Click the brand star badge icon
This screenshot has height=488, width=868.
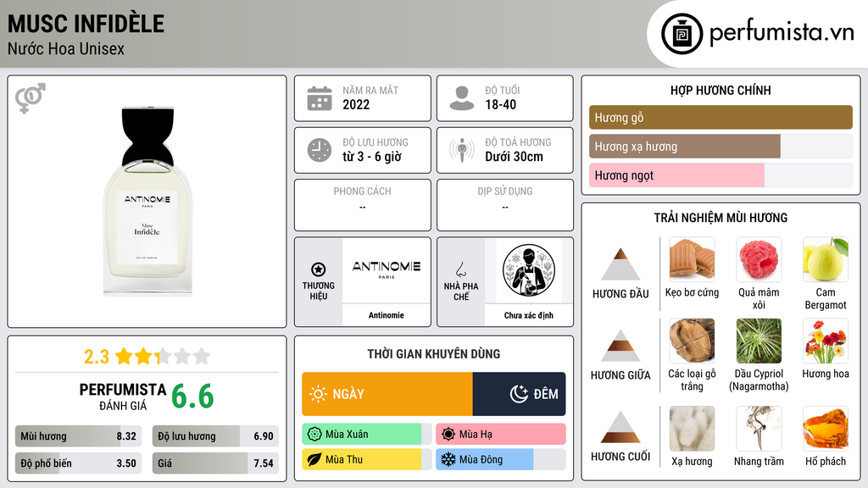point(319,269)
